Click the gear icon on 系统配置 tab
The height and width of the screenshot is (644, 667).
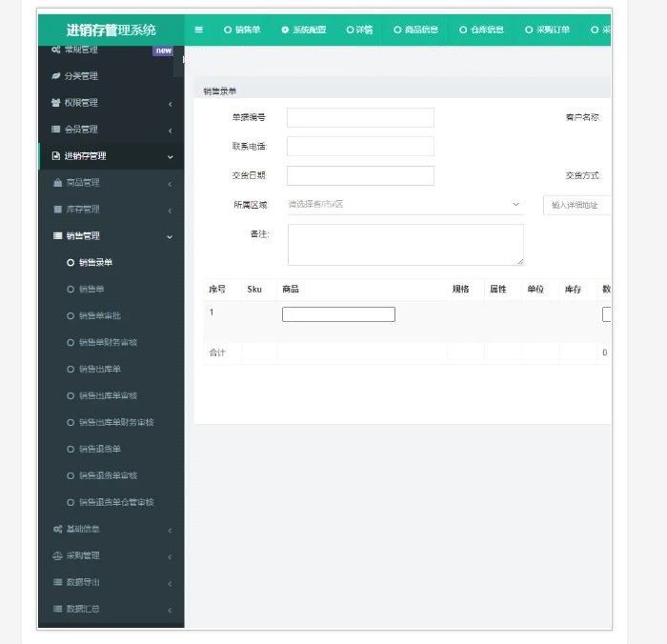285,30
